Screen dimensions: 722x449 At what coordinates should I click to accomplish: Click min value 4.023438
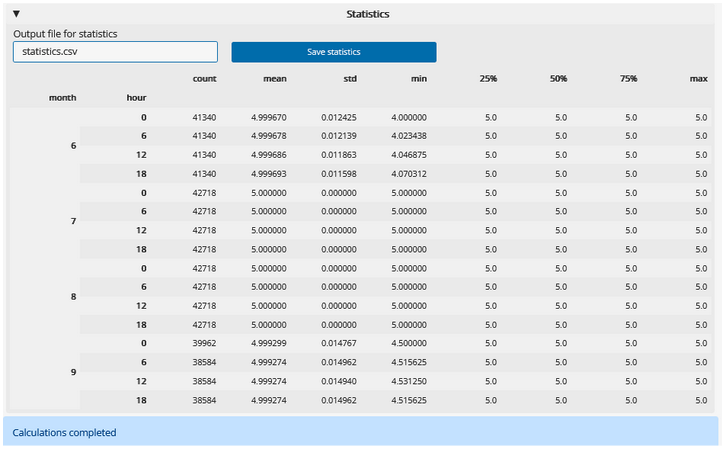(409, 136)
